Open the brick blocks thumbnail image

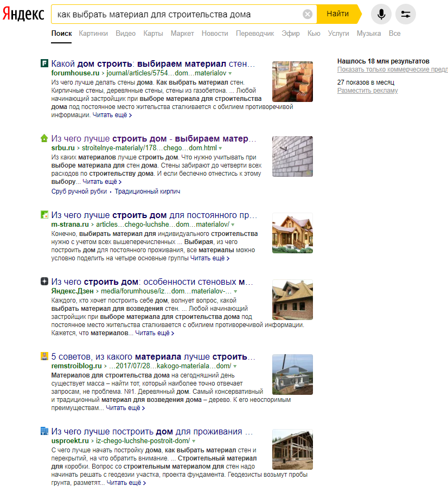coord(292,81)
